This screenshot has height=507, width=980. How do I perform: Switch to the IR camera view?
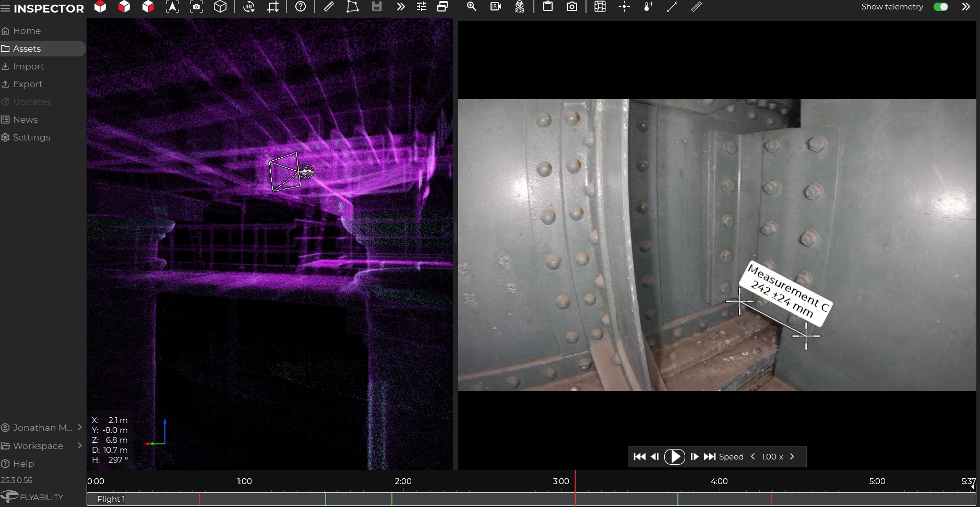(x=496, y=7)
